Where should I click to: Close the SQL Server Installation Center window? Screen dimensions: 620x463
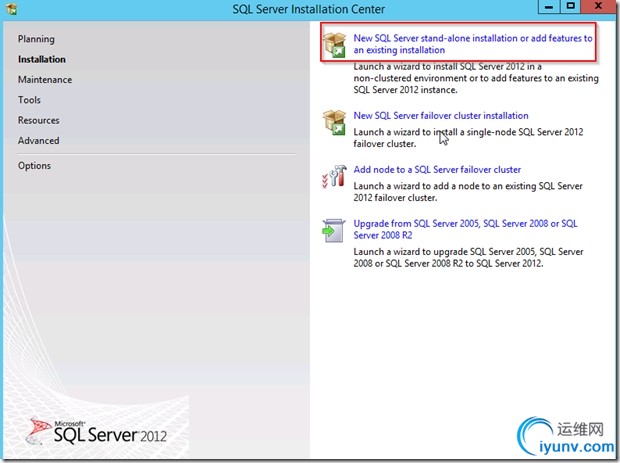coord(598,7)
